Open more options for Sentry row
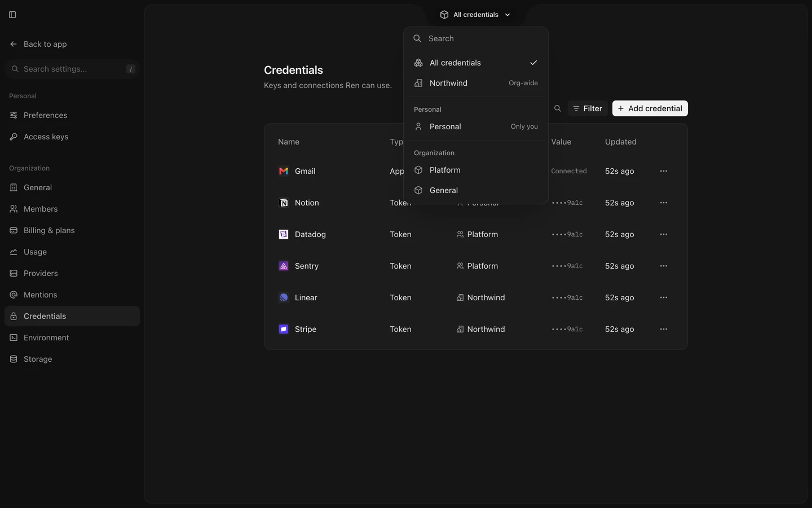Screen dimensions: 812x508 [664, 266]
